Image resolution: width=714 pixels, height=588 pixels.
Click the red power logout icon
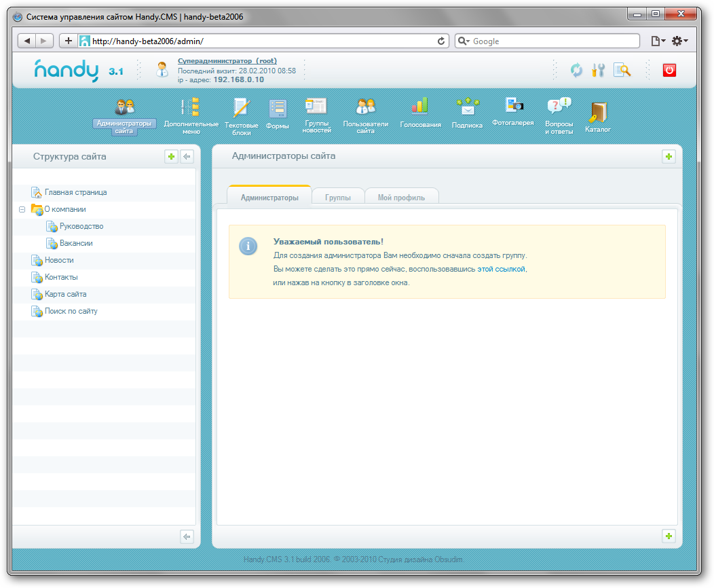pos(669,70)
